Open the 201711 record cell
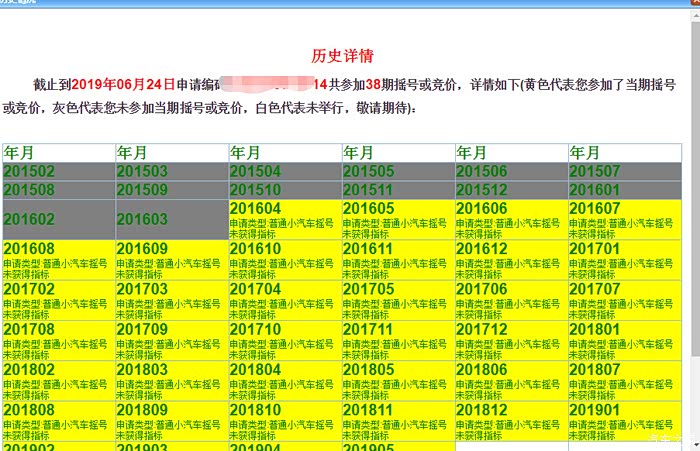 tap(399, 340)
